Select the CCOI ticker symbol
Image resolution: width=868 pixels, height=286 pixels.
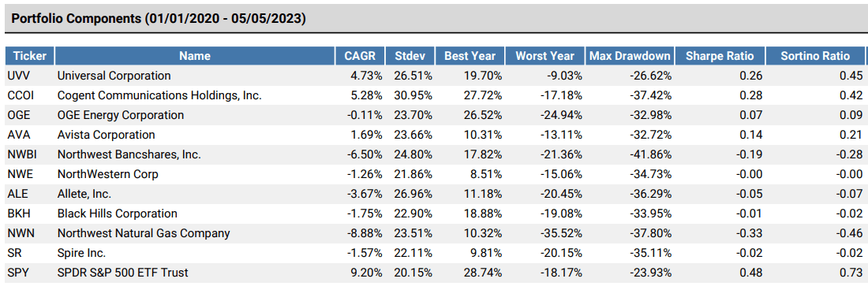coord(21,95)
